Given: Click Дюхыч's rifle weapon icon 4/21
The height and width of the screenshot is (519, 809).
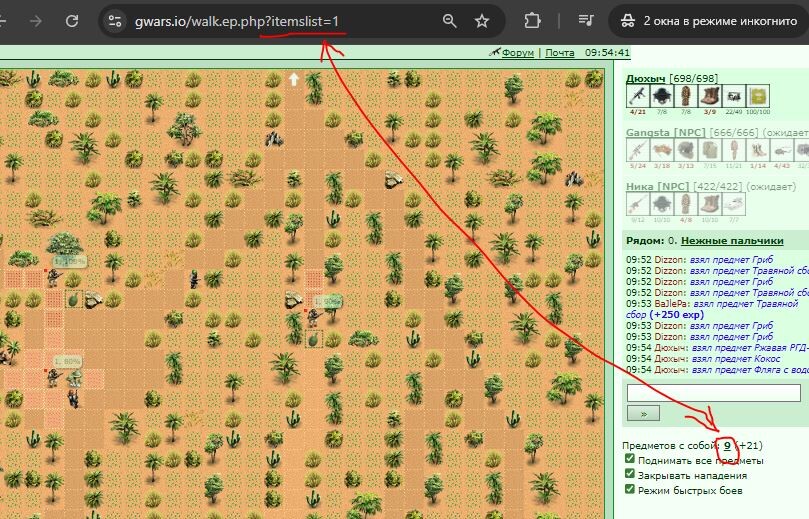Looking at the screenshot, I should click(638, 96).
